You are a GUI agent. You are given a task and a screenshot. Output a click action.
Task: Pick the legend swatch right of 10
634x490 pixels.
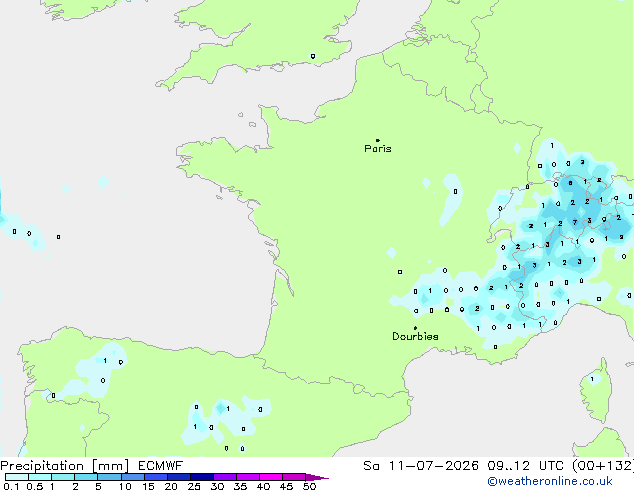pos(133,477)
